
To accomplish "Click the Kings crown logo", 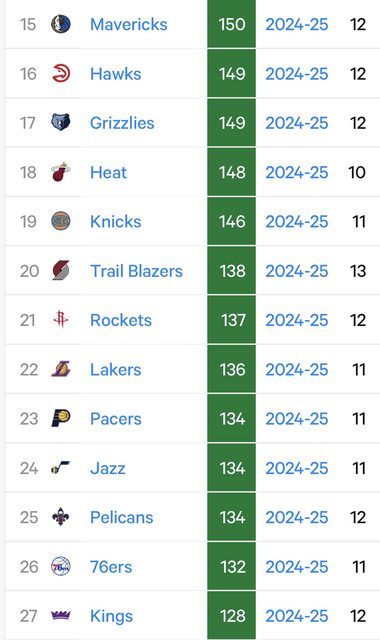I will coord(61,615).
